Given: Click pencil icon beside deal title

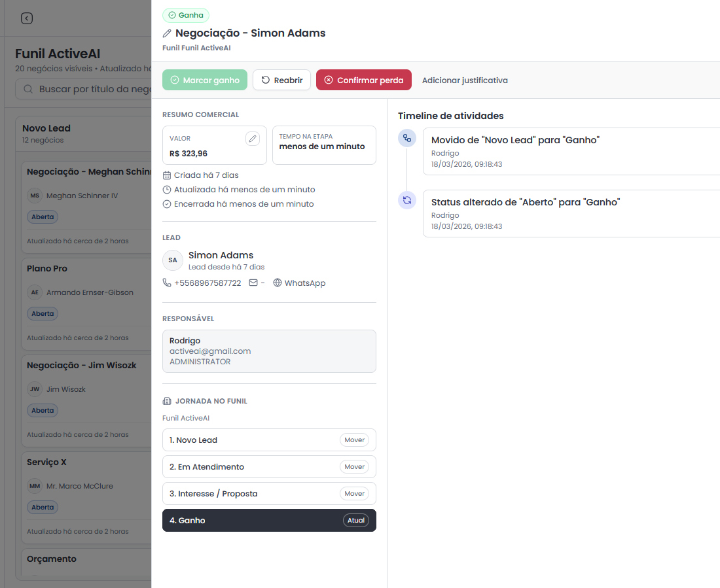Looking at the screenshot, I should click(167, 33).
